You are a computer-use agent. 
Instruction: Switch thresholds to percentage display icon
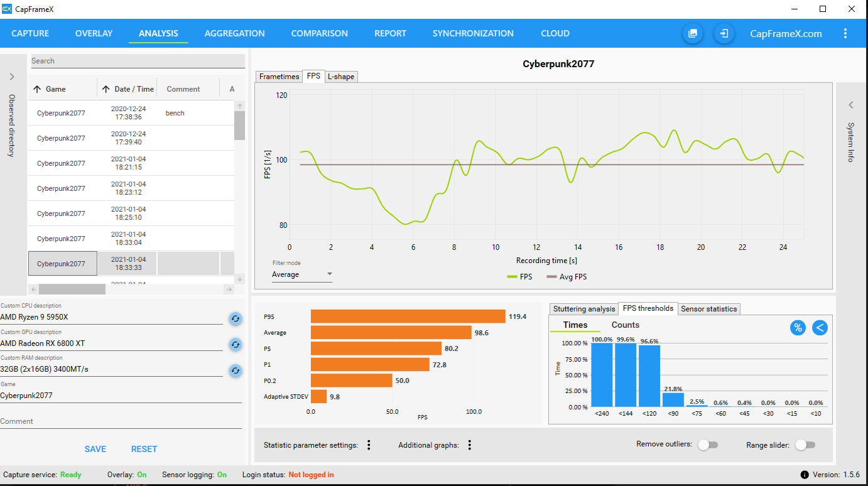click(x=798, y=327)
